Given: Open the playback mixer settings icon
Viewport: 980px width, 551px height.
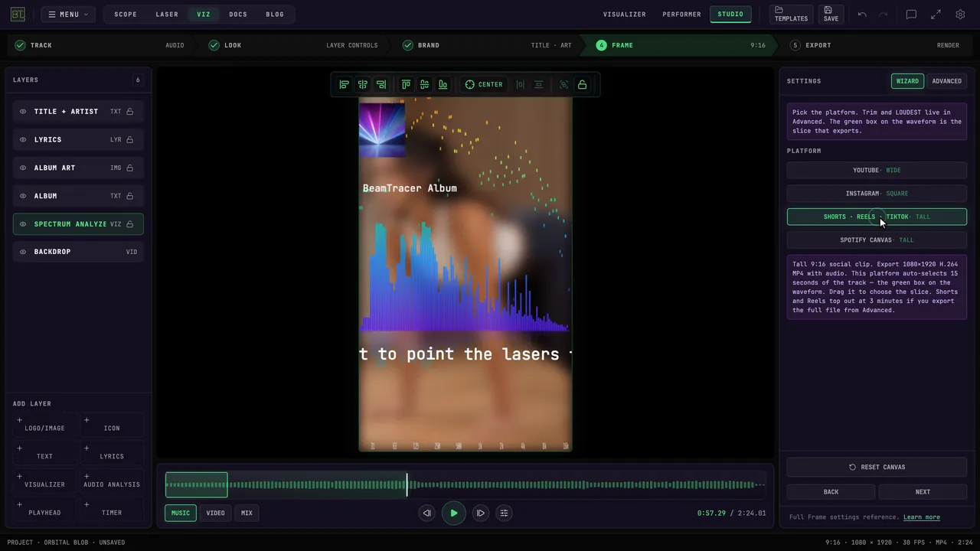Looking at the screenshot, I should pos(504,513).
